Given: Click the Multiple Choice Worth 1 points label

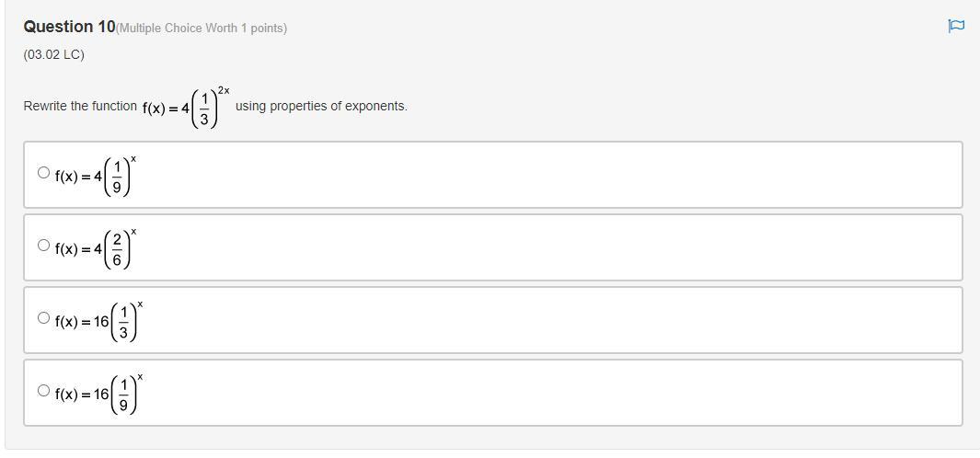Looking at the screenshot, I should 202,29.
